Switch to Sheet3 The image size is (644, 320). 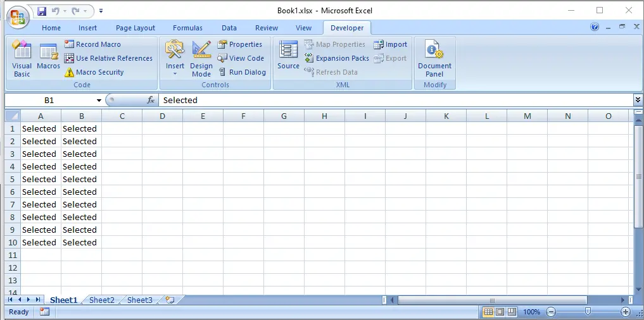140,300
